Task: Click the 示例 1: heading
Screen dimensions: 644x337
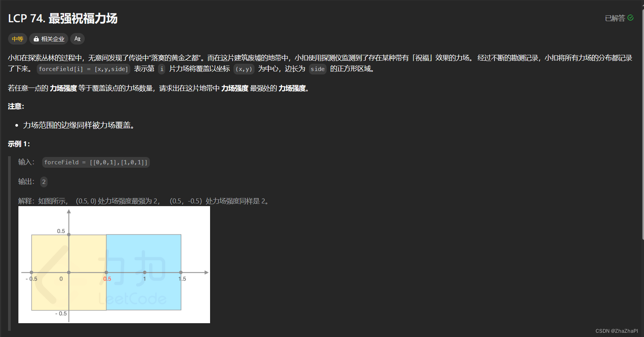Action: point(19,144)
